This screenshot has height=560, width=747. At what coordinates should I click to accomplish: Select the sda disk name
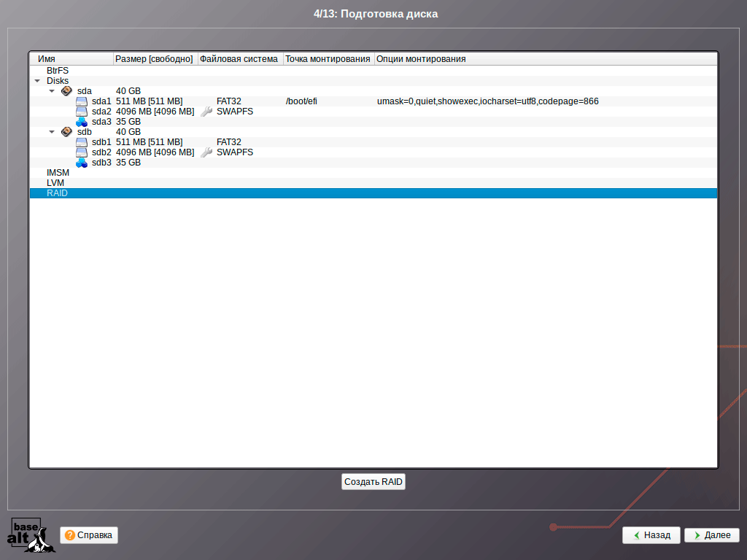[x=85, y=91]
